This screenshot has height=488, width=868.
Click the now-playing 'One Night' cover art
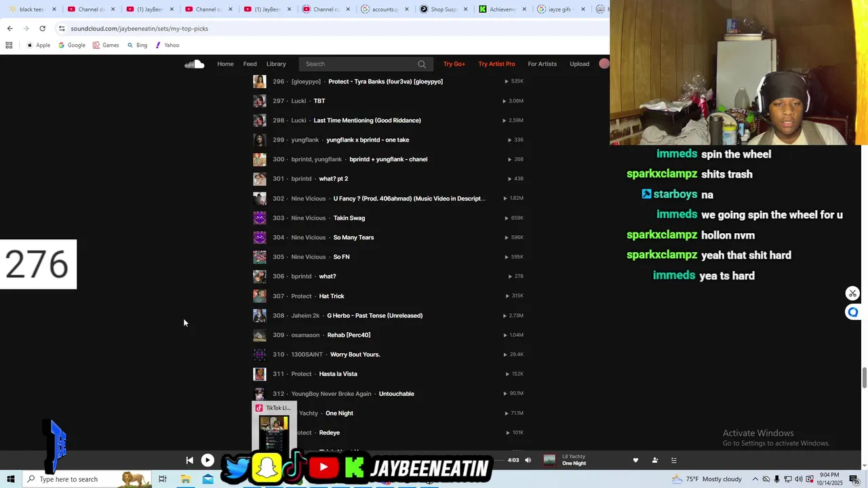click(549, 460)
